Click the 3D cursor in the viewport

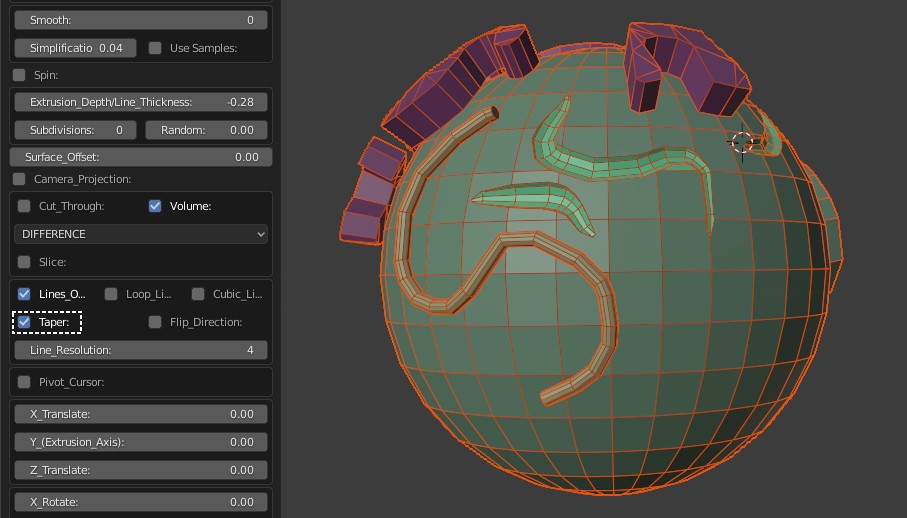pyautogui.click(x=742, y=142)
